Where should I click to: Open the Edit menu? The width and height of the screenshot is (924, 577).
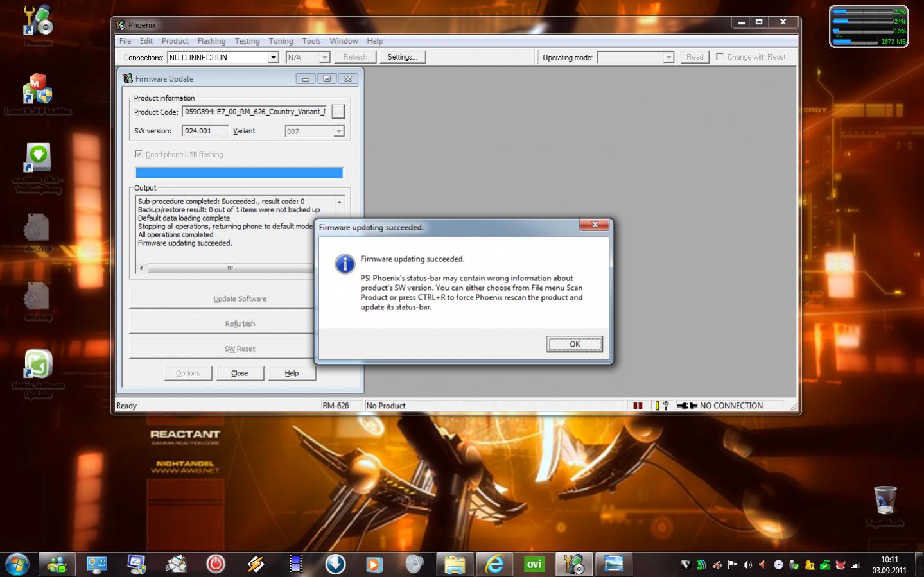(146, 40)
